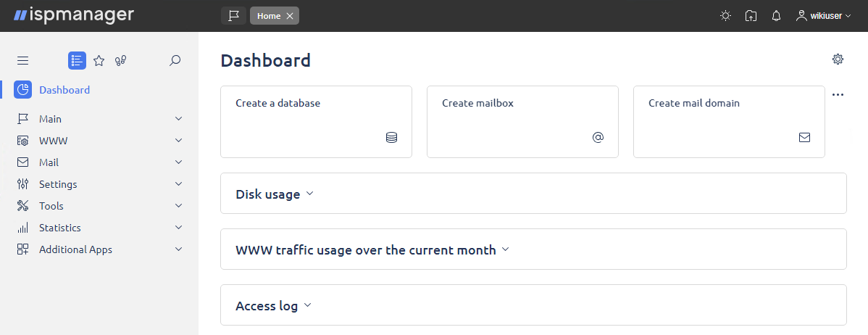
Task: Toggle the light/dark theme sun icon
Action: (725, 16)
